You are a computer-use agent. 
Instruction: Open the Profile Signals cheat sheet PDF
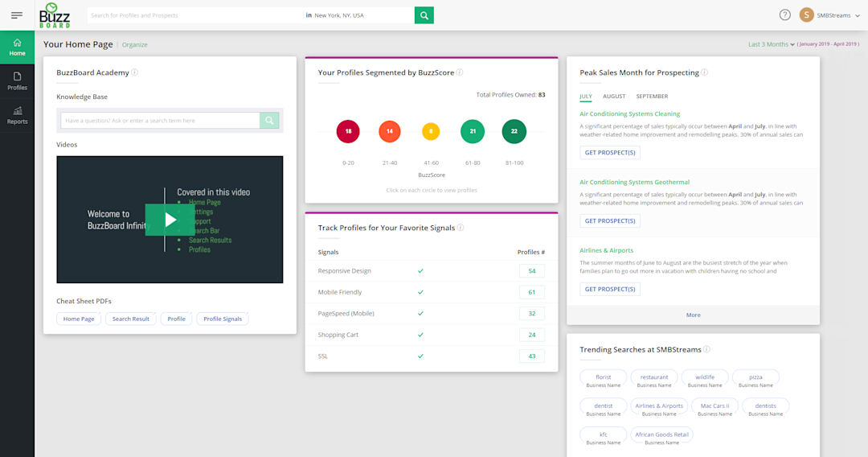(223, 319)
